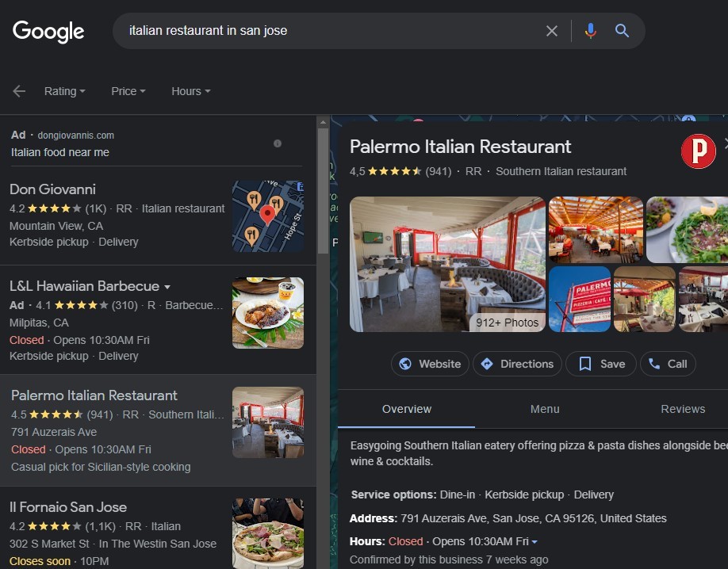Viewport: 728px width, 569px height.
Task: Click the magnifying glass search icon
Action: coord(622,31)
